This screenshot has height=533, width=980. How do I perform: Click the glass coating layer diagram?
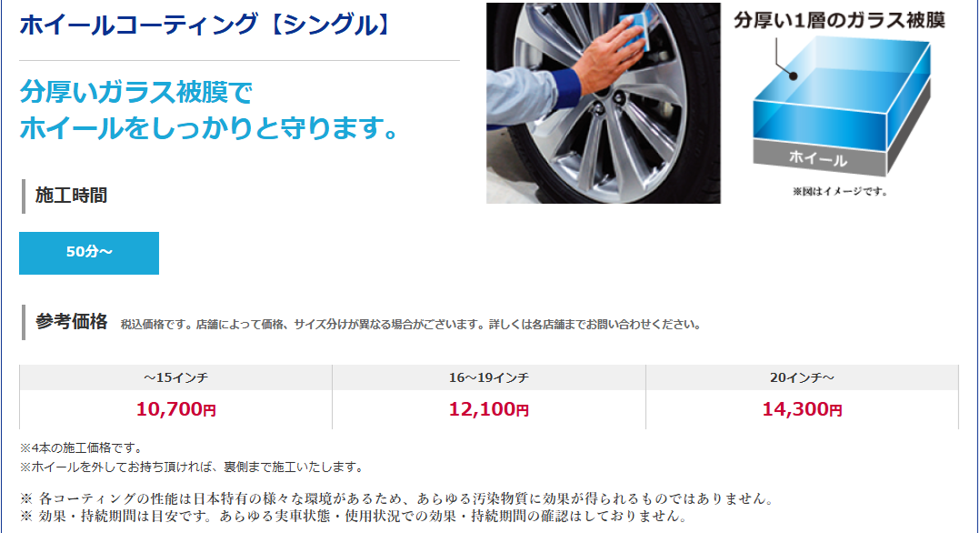(x=839, y=103)
